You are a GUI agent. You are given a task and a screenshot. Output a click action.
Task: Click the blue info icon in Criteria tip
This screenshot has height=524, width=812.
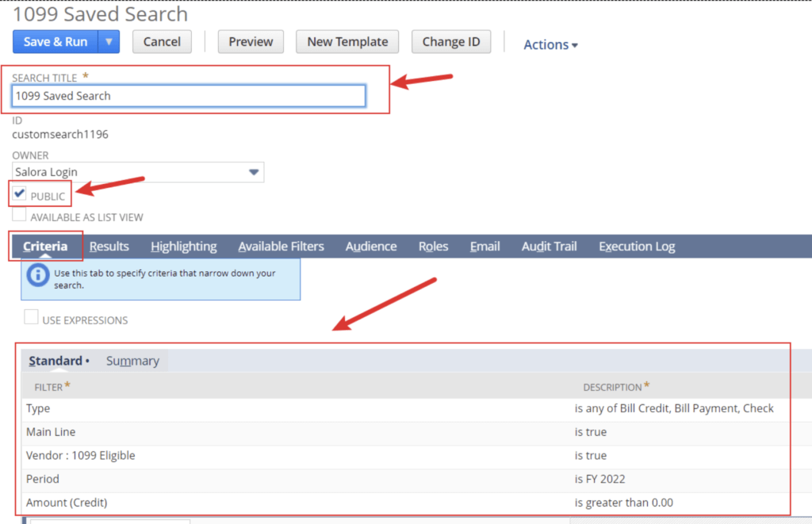(37, 275)
